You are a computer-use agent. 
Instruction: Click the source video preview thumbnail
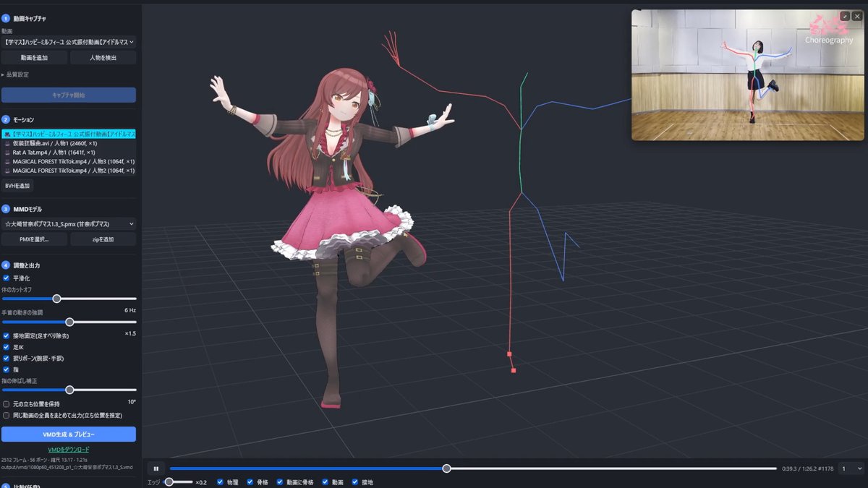point(748,74)
